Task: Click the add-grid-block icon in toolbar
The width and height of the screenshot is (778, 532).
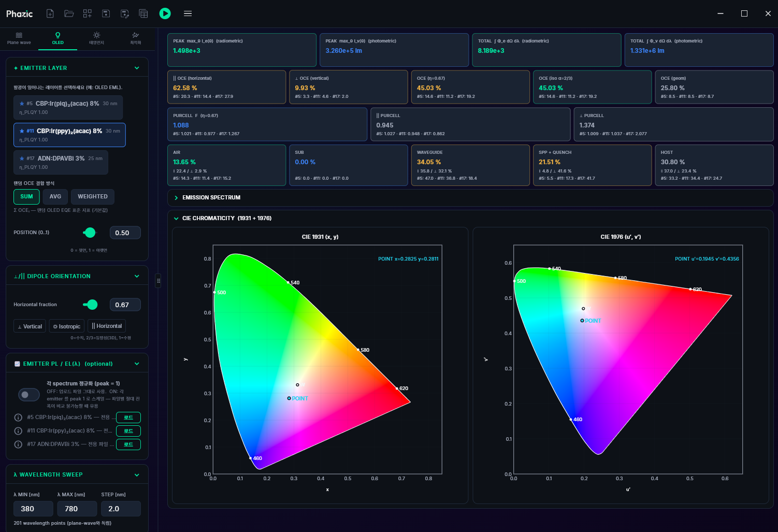Action: 88,13
